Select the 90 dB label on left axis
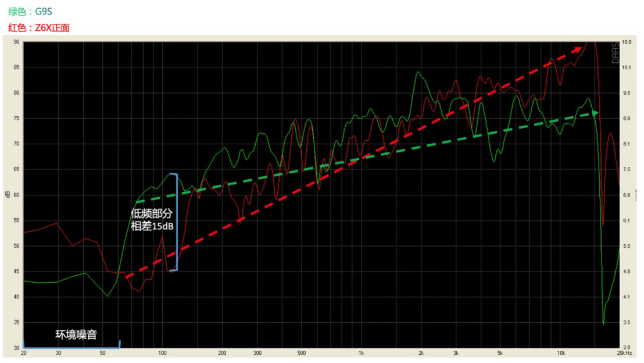 click(x=16, y=42)
